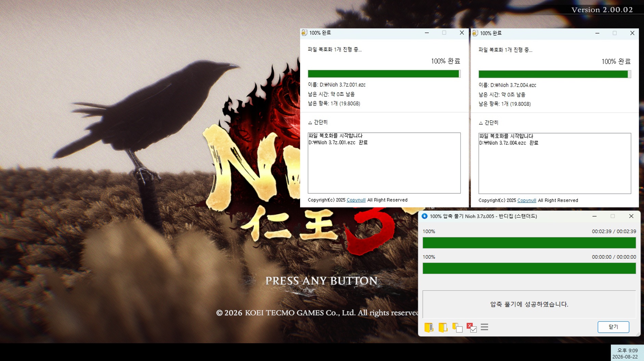Close the Nioh 3.7z.001 decryption window
This screenshot has height=361, width=644.
462,33
